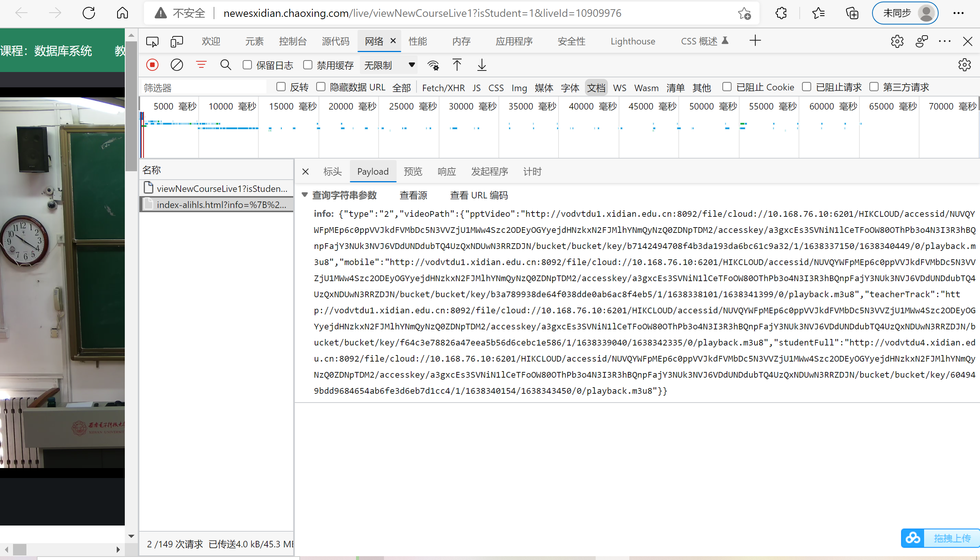Collapse the 查询字符串参数 section

[x=305, y=195]
